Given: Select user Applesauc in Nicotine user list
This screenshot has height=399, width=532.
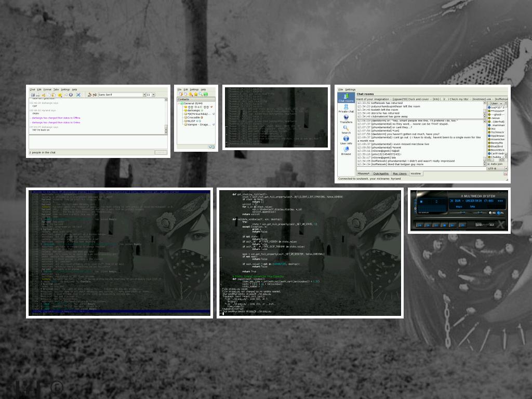Looking at the screenshot, I should click(x=497, y=136).
